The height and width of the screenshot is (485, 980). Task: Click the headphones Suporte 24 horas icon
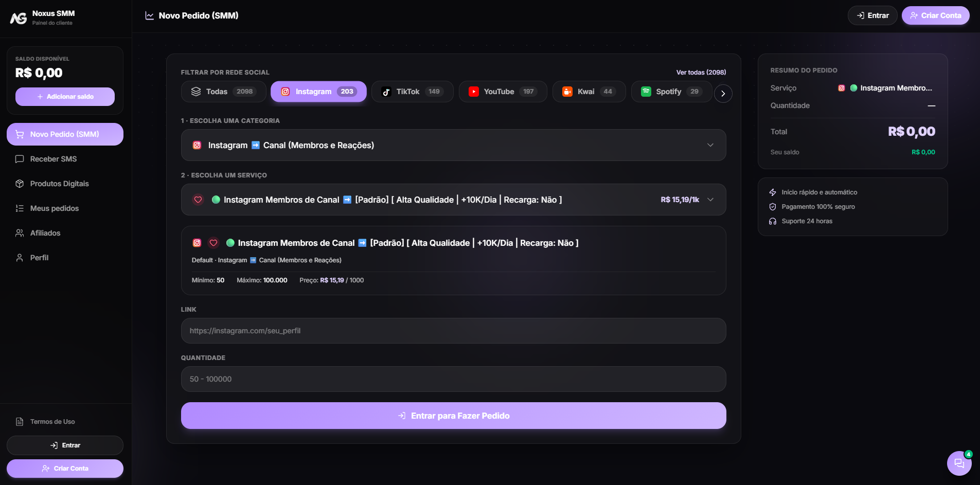[773, 221]
